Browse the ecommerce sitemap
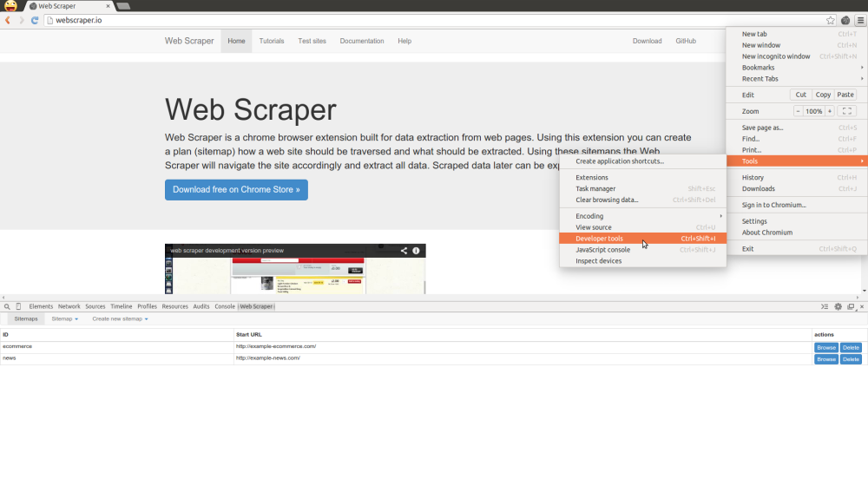 [826, 348]
